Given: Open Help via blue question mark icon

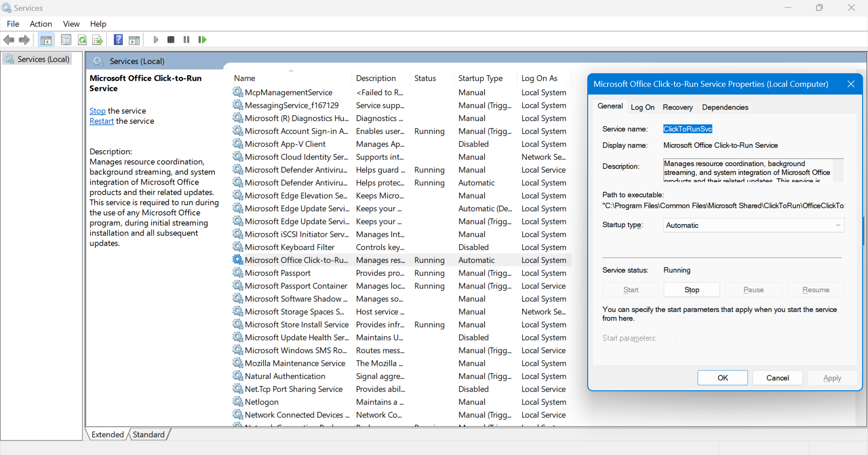Looking at the screenshot, I should point(118,40).
